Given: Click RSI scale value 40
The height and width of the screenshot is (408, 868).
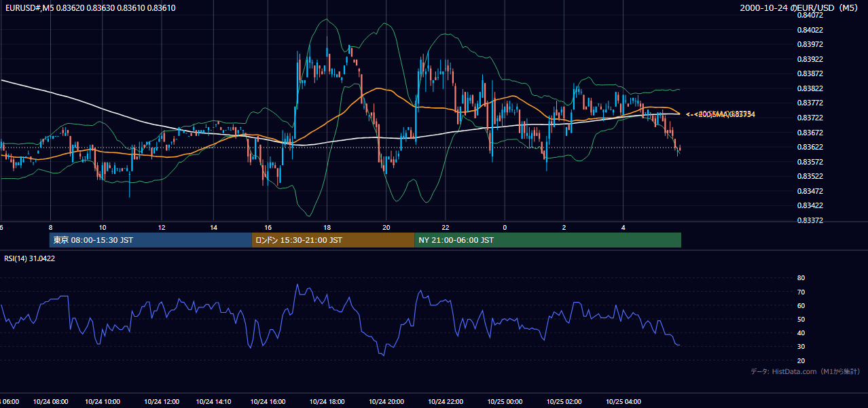Looking at the screenshot, I should [801, 333].
